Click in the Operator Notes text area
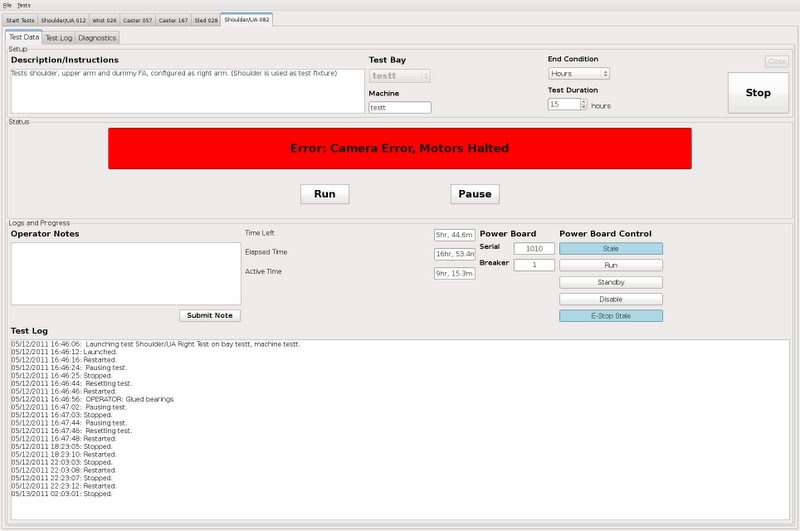This screenshot has height=531, width=800. [125, 272]
